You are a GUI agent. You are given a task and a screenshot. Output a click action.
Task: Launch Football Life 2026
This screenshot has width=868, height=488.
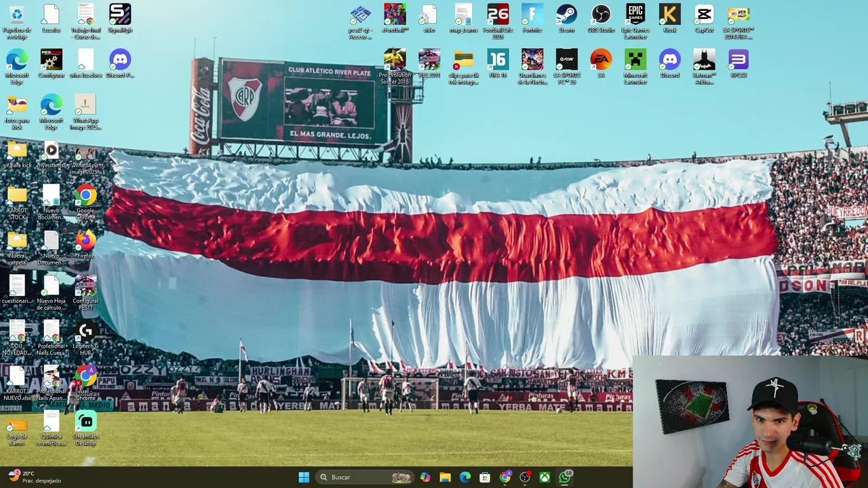[x=498, y=22]
